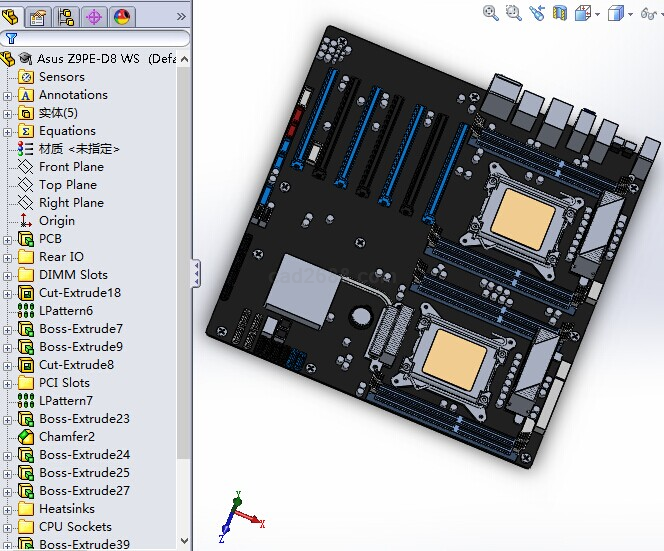This screenshot has width=664, height=551.
Task: Click the View Orientation cube icon
Action: click(584, 13)
